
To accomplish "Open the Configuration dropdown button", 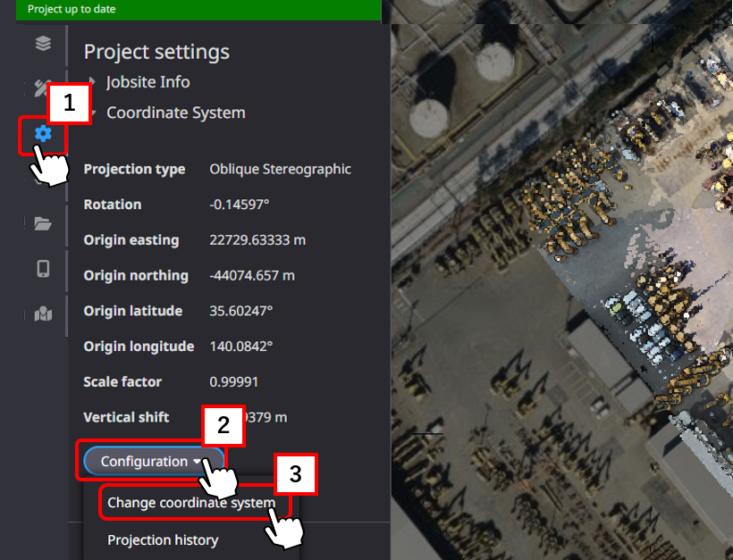I will click(150, 462).
